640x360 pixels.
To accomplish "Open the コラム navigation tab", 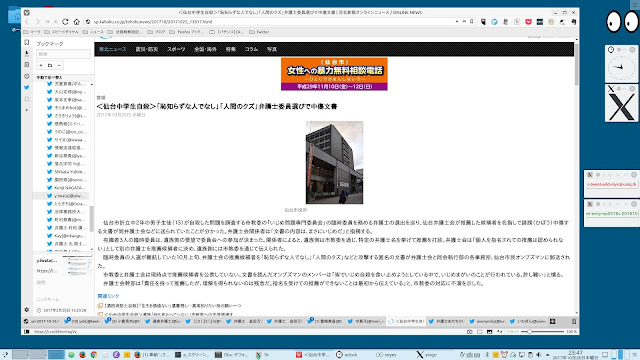I will pos(251,49).
